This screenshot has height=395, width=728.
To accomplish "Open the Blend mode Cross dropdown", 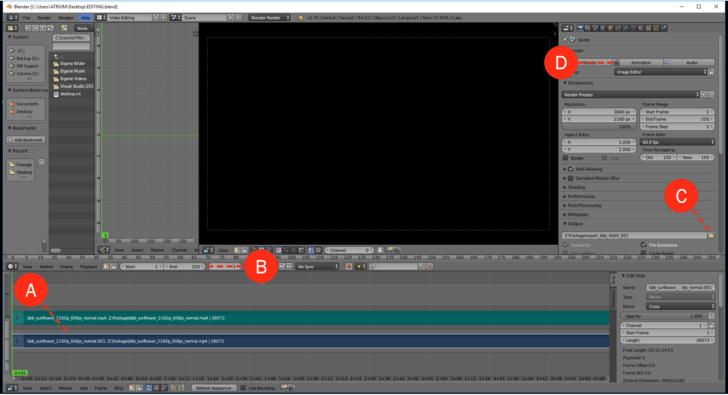I will coord(681,306).
